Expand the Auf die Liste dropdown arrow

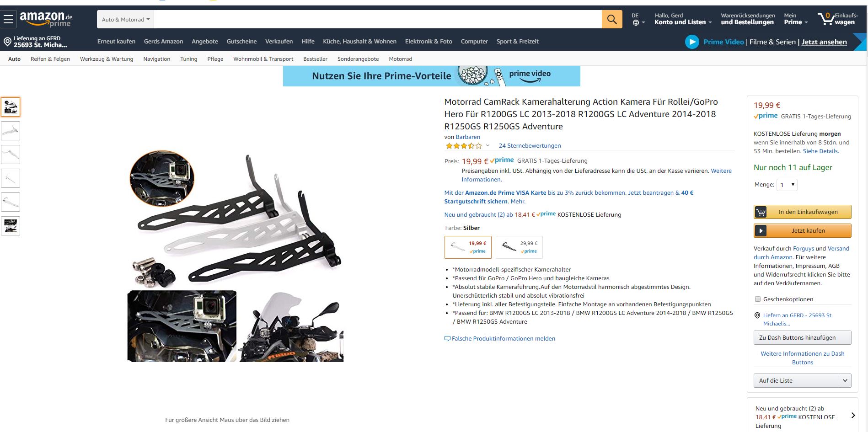(845, 380)
